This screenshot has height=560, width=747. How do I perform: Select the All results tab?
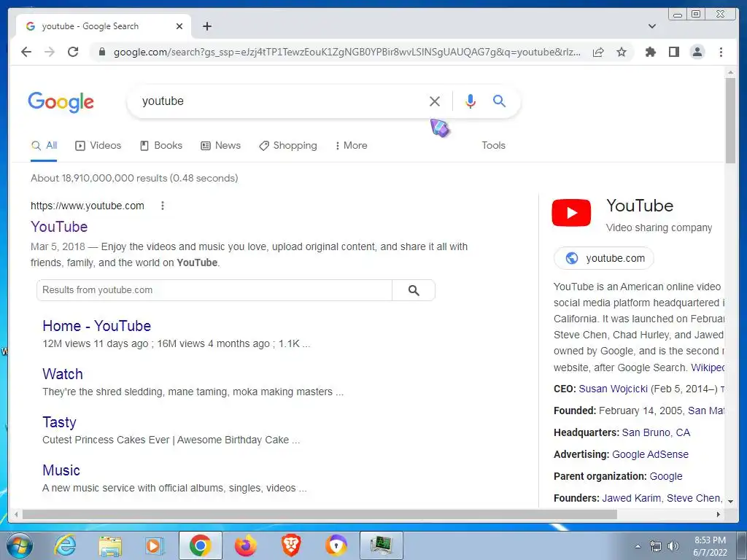[x=44, y=146]
